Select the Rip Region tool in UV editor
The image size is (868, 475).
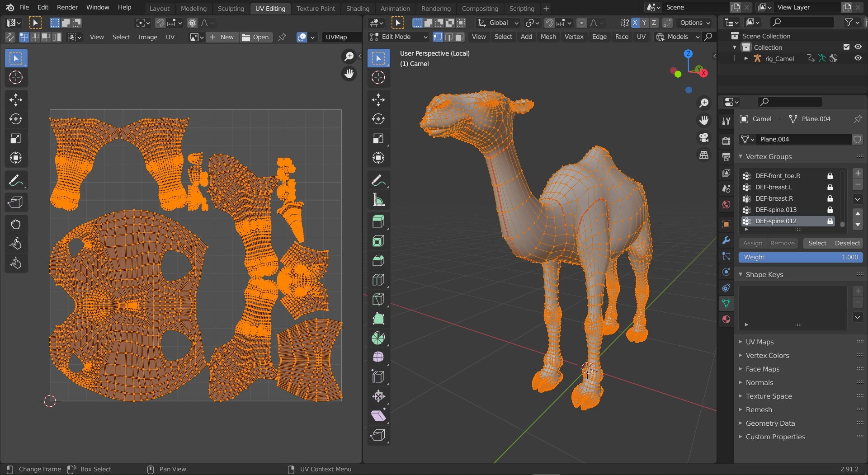(16, 202)
